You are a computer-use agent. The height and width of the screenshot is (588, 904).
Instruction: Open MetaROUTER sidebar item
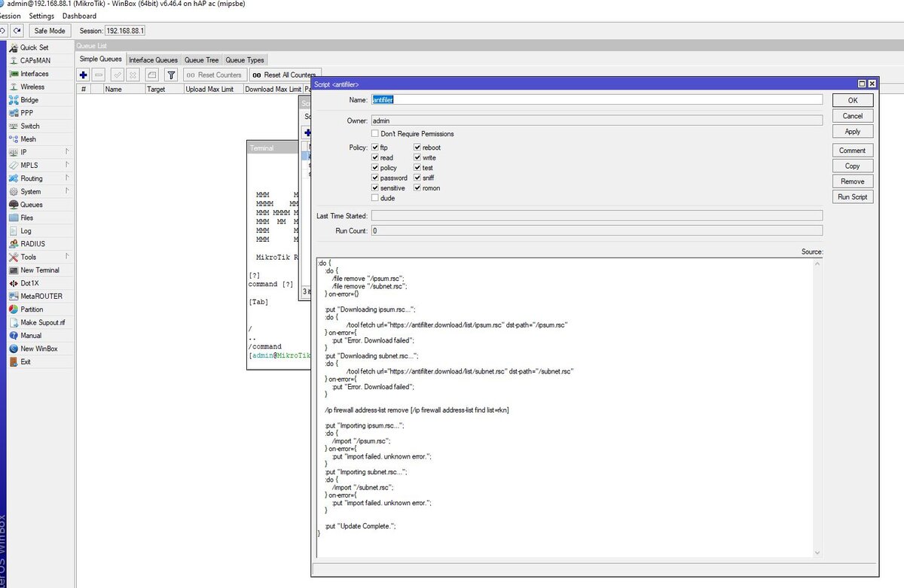(x=41, y=296)
